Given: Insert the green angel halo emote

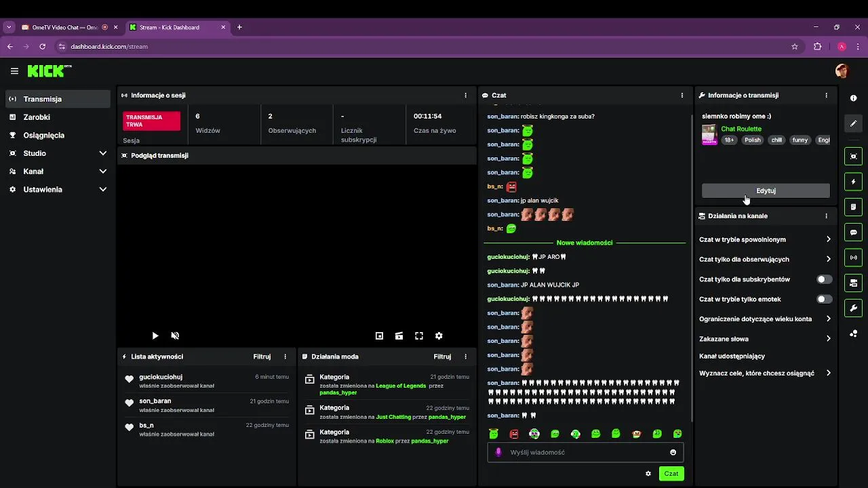Looking at the screenshot, I should [x=494, y=434].
